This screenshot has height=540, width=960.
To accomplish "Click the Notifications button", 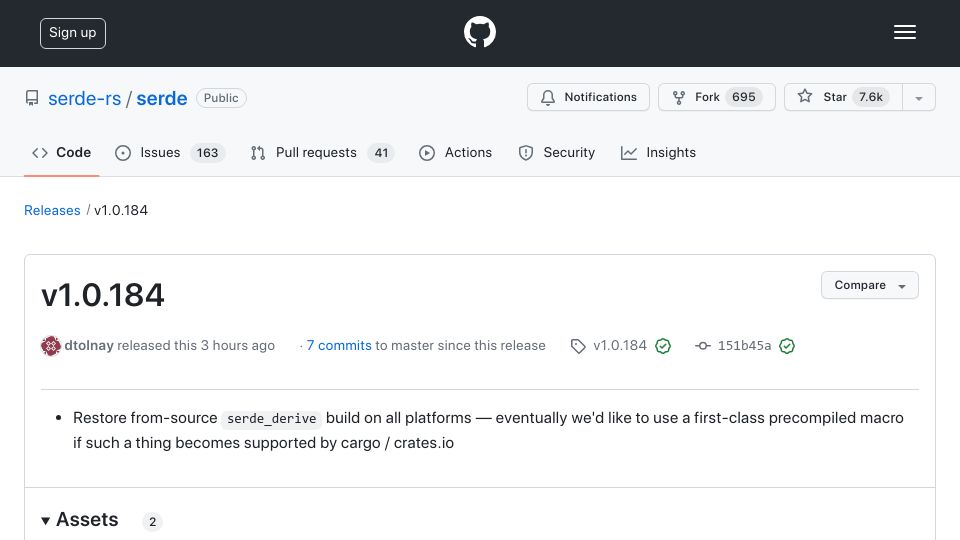I will click(588, 97).
